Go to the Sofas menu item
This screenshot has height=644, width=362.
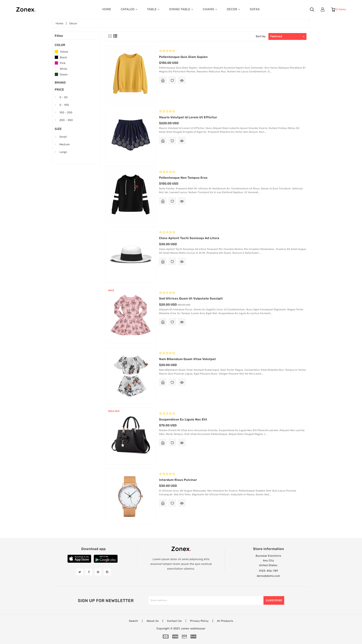[254, 9]
